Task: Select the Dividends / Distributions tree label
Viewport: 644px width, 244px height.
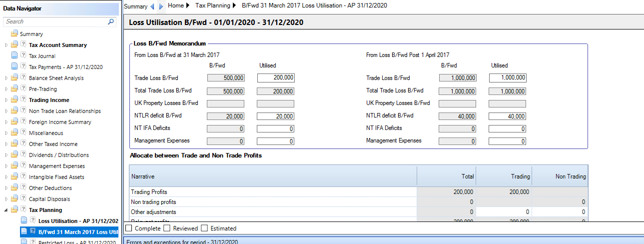Action: pos(59,155)
